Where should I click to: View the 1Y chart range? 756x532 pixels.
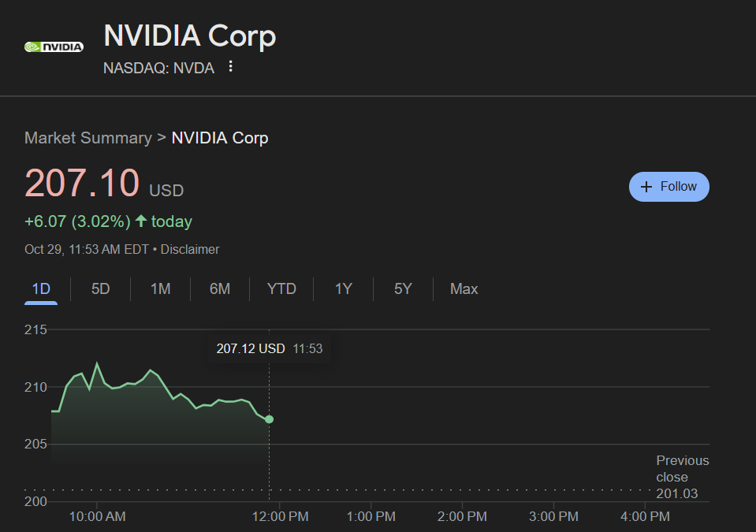click(343, 289)
